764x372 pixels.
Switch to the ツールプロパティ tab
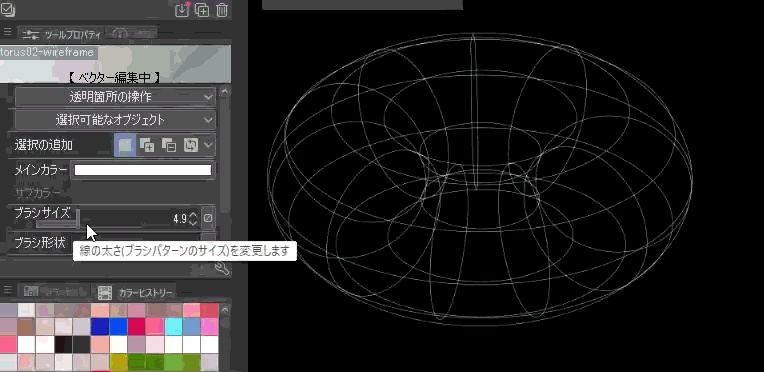point(61,34)
